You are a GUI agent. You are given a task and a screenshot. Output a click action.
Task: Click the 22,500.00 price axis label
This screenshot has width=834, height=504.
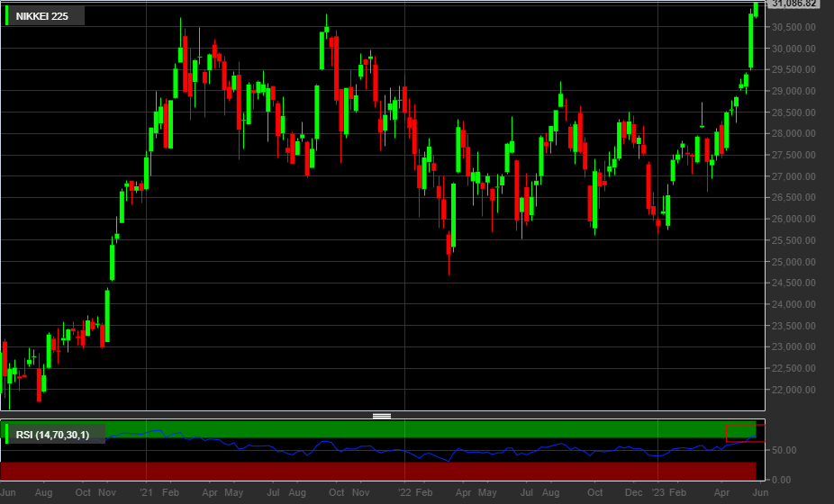click(793, 368)
